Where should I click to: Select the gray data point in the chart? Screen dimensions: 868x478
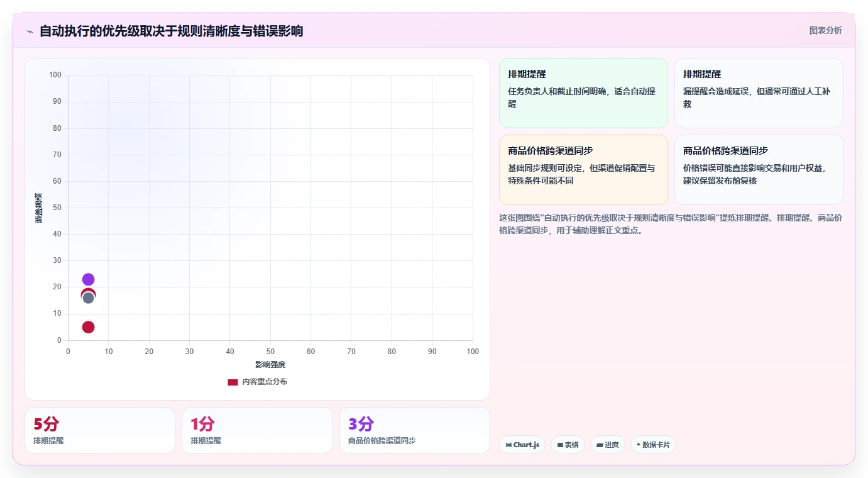pos(88,298)
